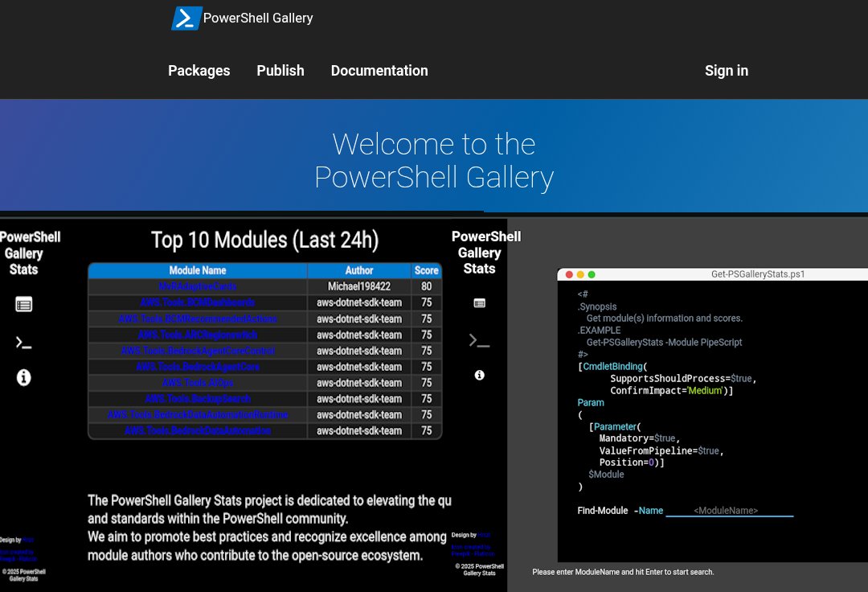Select table icon in sidebar beside code window
The height and width of the screenshot is (592, 868).
coord(479,303)
